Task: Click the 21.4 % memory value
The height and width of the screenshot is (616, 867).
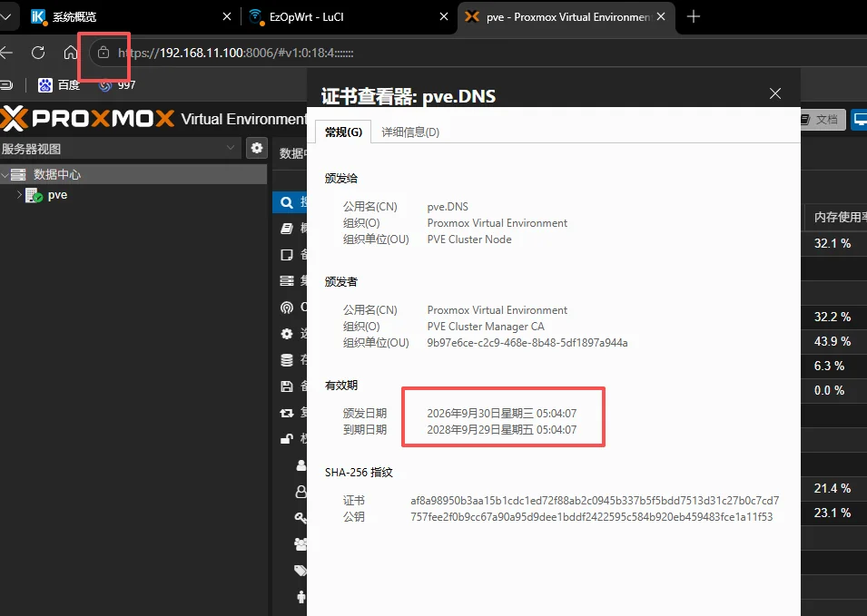Action: coord(833,488)
